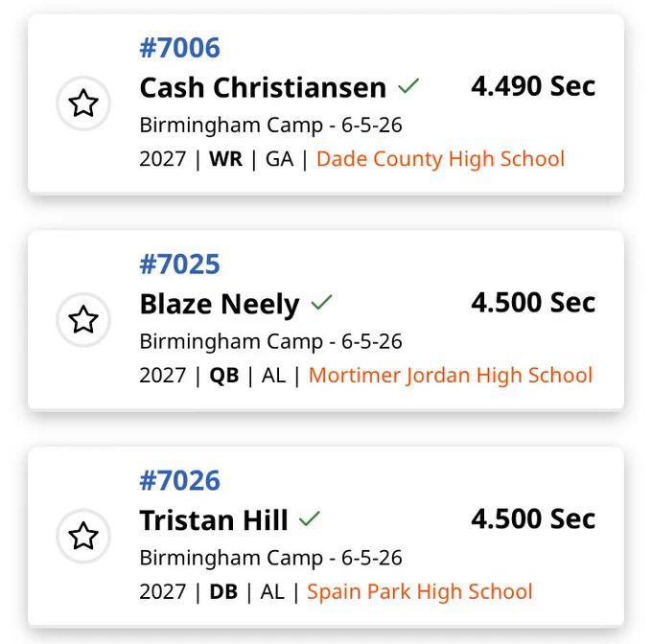Click Blaze Neely's 4.500 Sec time

533,302
